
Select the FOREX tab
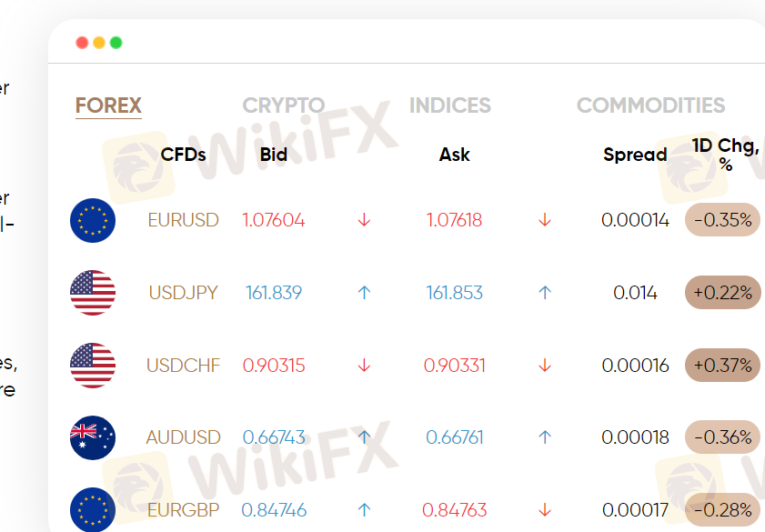click(108, 105)
